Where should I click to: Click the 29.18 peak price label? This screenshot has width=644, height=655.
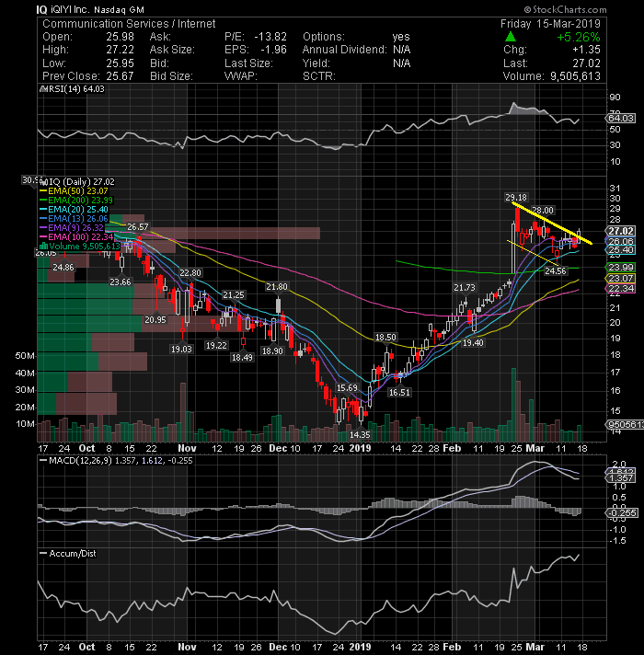point(516,197)
